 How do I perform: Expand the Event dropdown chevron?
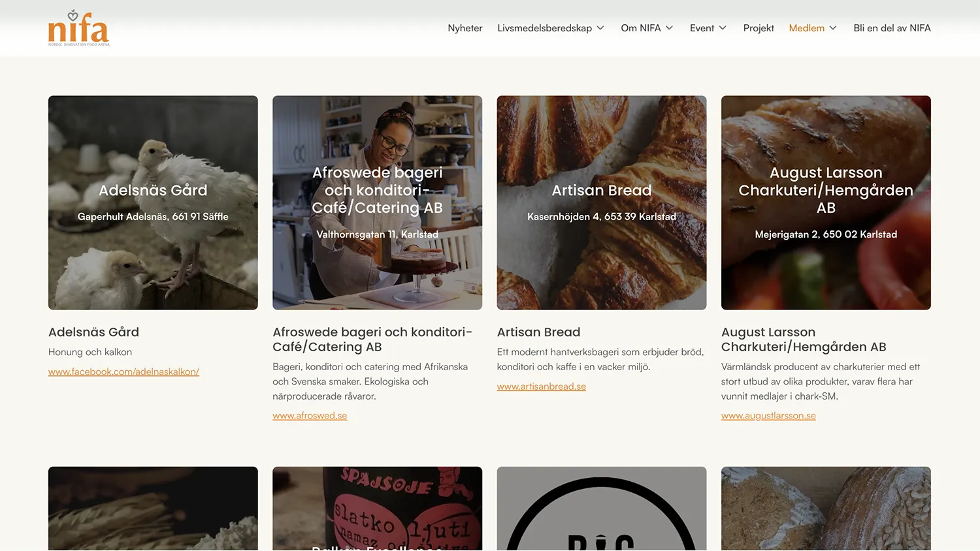(723, 28)
